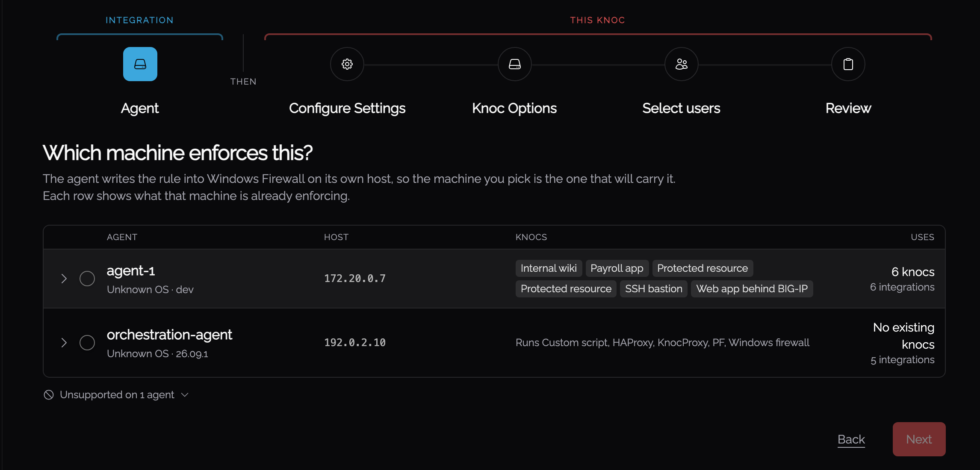
Task: Open the Review step label
Action: coord(848,109)
